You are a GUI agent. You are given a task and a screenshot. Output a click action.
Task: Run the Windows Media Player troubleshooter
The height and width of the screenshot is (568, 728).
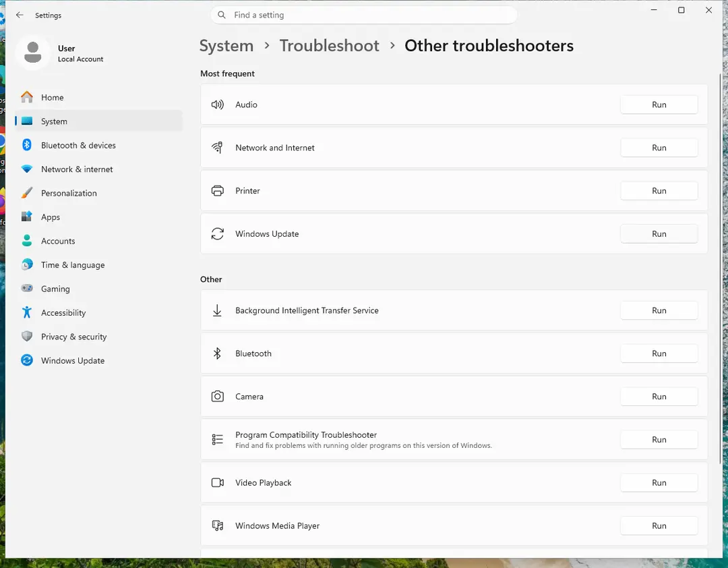coord(659,526)
